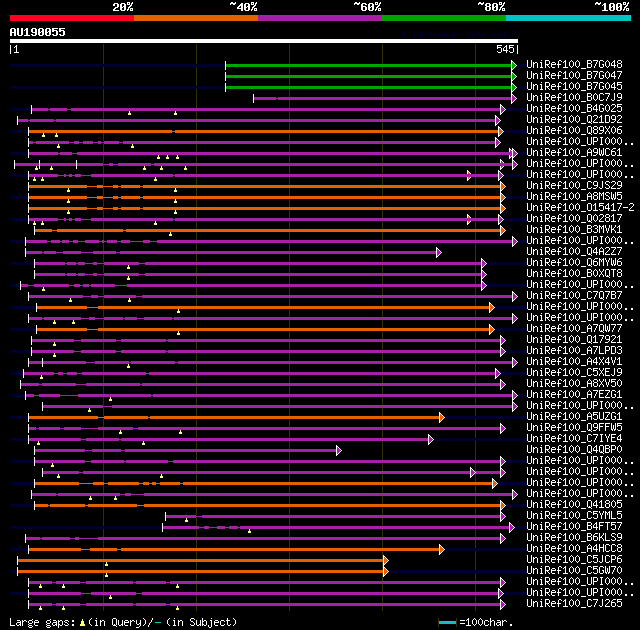Open the UniRef100_Q89X06 entry
640x630 pixels.
[574, 131]
